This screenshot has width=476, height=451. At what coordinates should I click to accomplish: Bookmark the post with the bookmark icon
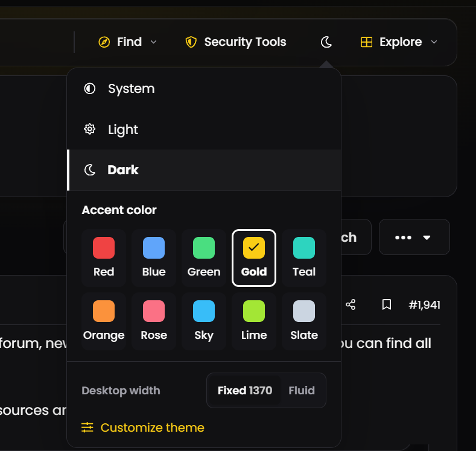tap(387, 304)
